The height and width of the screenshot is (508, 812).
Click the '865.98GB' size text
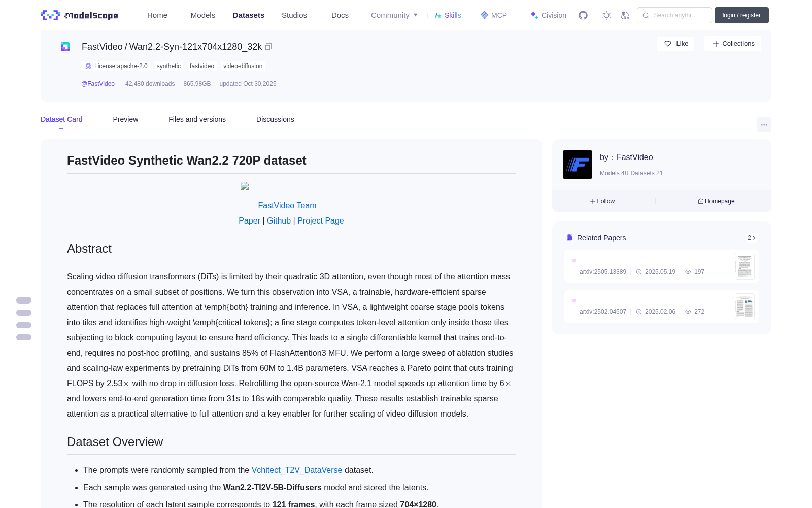tap(197, 84)
